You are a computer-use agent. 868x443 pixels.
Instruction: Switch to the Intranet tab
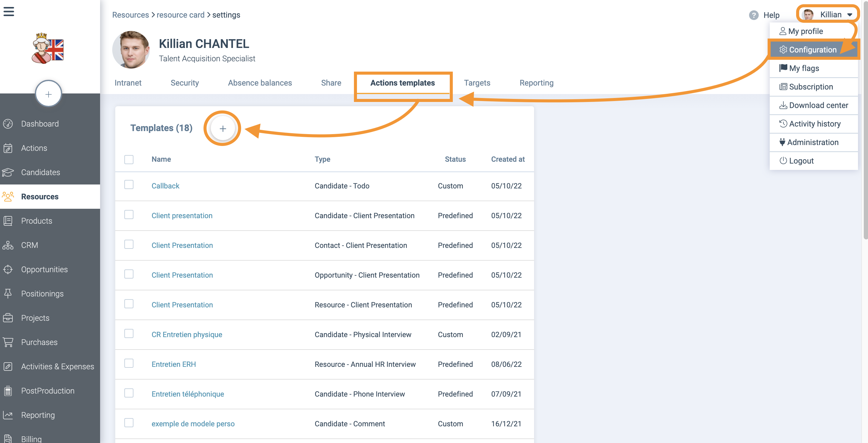[x=128, y=83]
